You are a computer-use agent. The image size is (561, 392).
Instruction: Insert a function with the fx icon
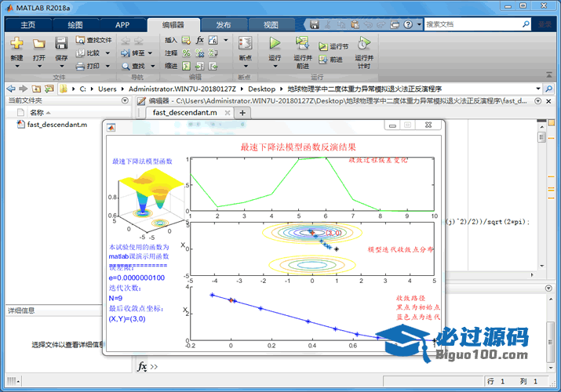pos(199,40)
